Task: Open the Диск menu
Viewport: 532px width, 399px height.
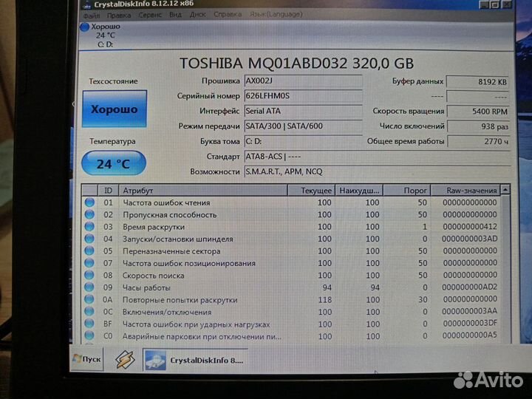Action: click(198, 15)
